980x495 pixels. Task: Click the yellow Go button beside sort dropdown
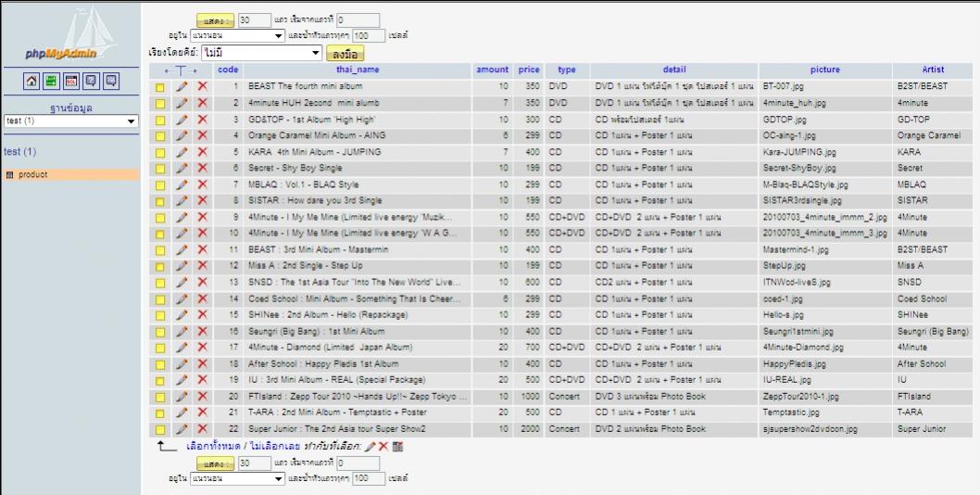click(345, 54)
